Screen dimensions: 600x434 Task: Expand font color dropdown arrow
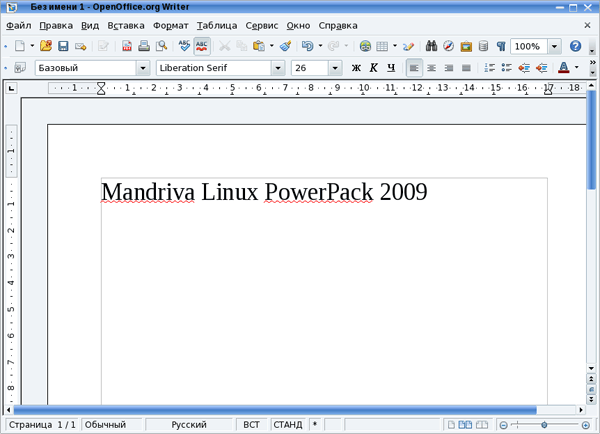click(577, 68)
